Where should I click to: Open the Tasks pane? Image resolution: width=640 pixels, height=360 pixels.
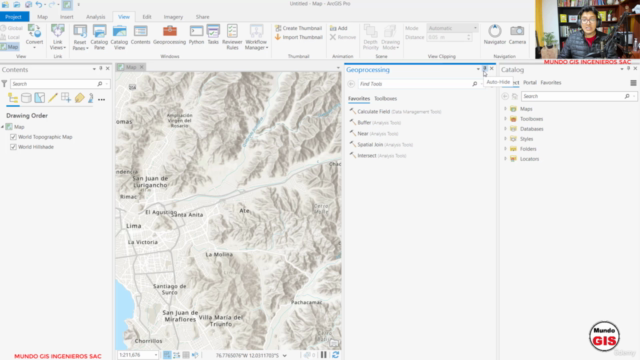click(x=213, y=35)
